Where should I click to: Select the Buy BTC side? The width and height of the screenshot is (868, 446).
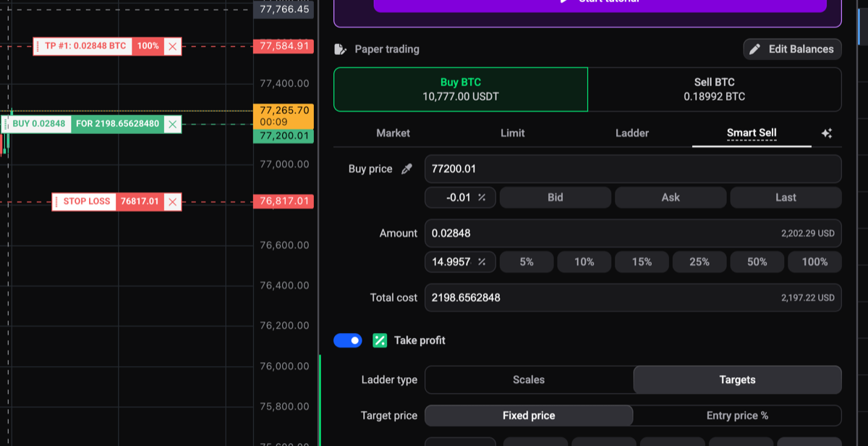[461, 90]
